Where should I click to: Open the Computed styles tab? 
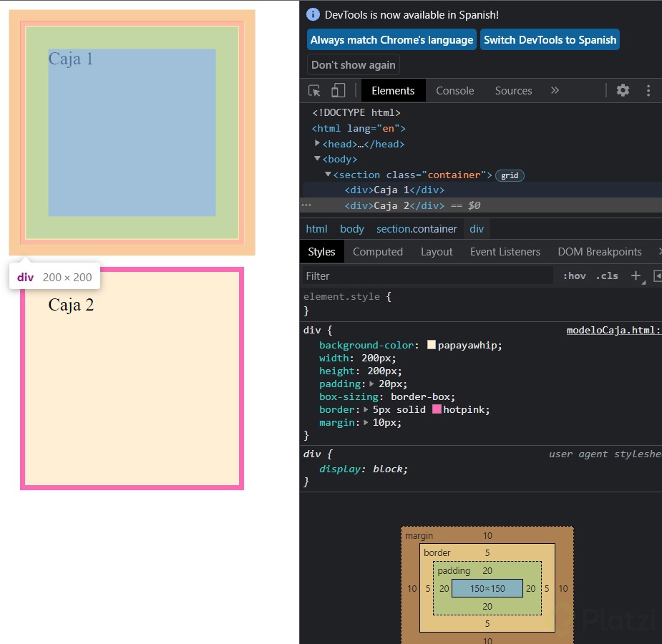point(378,251)
